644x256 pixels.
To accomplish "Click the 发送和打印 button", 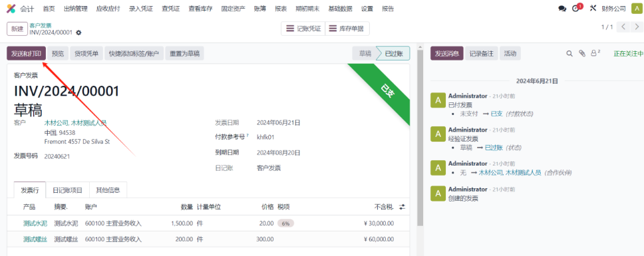I will (x=27, y=53).
